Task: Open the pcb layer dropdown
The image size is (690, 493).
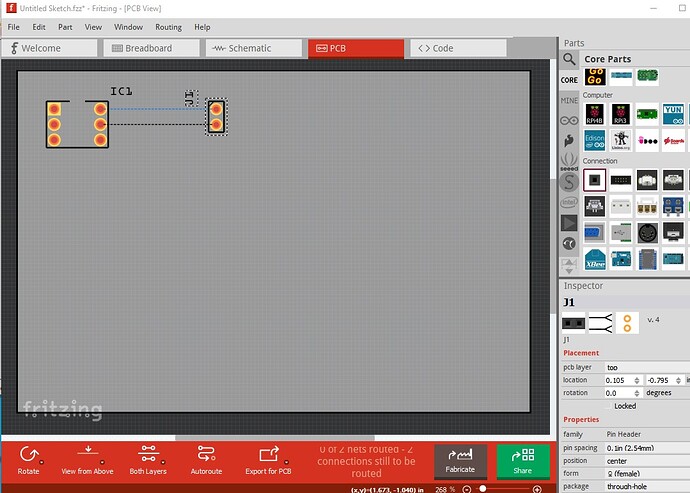Action: tap(647, 367)
